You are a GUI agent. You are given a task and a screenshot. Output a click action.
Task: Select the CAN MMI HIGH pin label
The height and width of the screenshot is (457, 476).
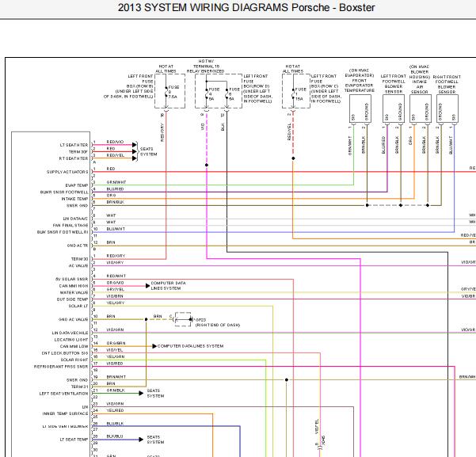coord(74,286)
